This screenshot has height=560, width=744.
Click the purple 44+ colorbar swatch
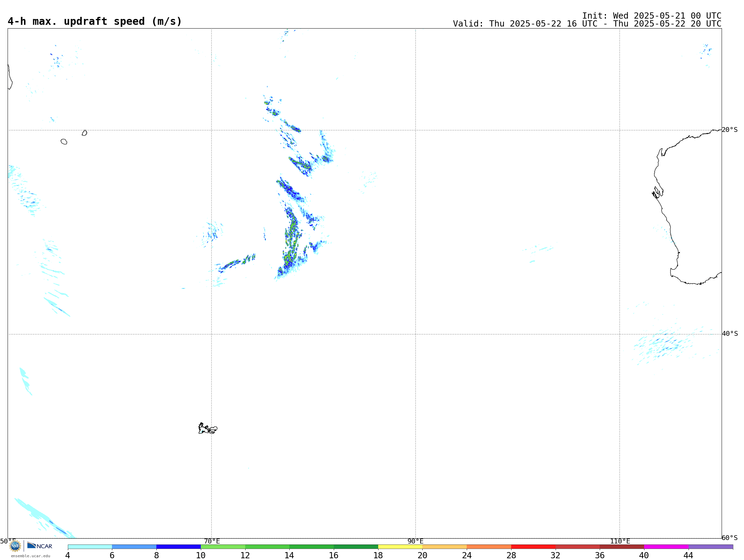click(711, 547)
